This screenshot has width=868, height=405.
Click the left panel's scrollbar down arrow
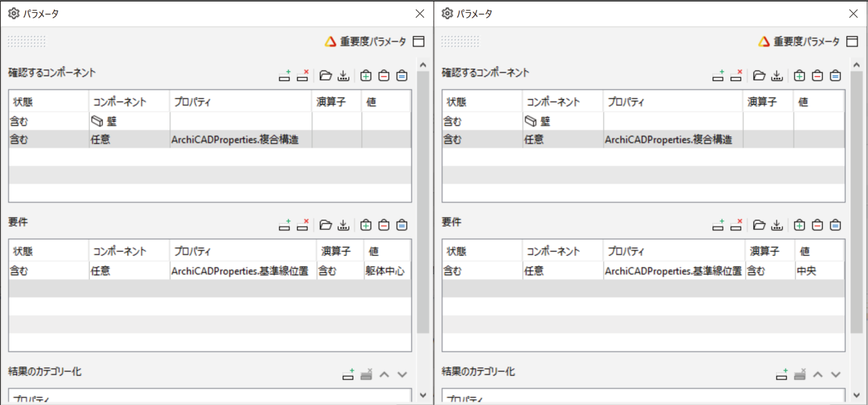(x=423, y=395)
